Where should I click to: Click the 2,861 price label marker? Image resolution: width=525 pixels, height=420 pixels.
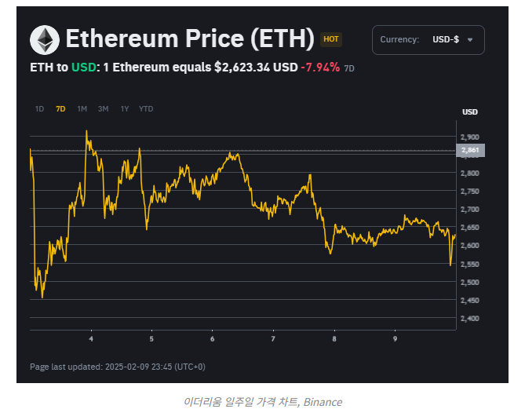tap(470, 150)
